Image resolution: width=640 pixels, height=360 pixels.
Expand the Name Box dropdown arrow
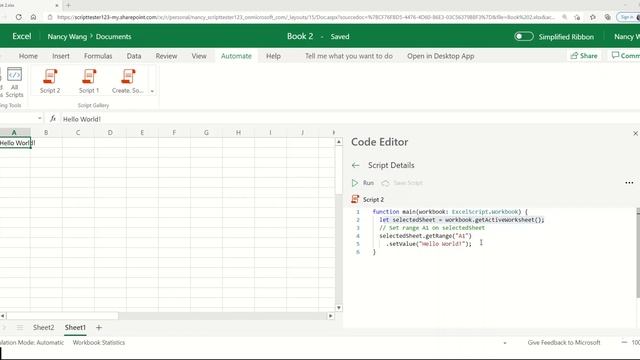[40, 119]
